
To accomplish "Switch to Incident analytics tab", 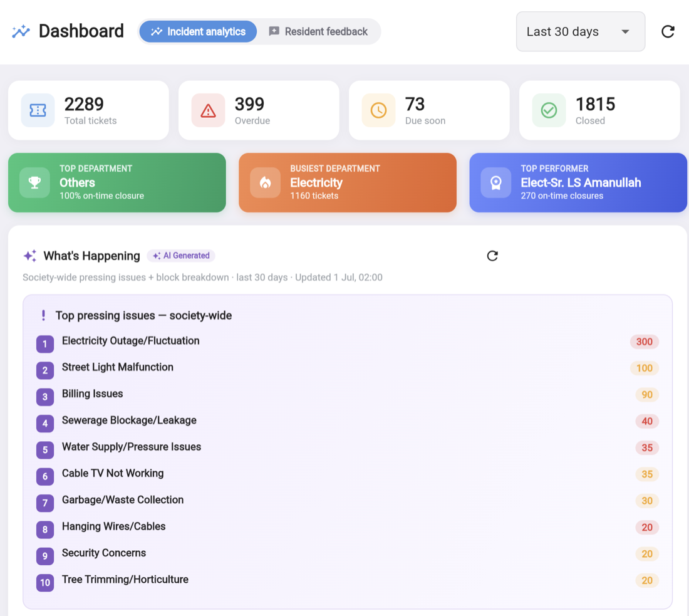I will [198, 32].
